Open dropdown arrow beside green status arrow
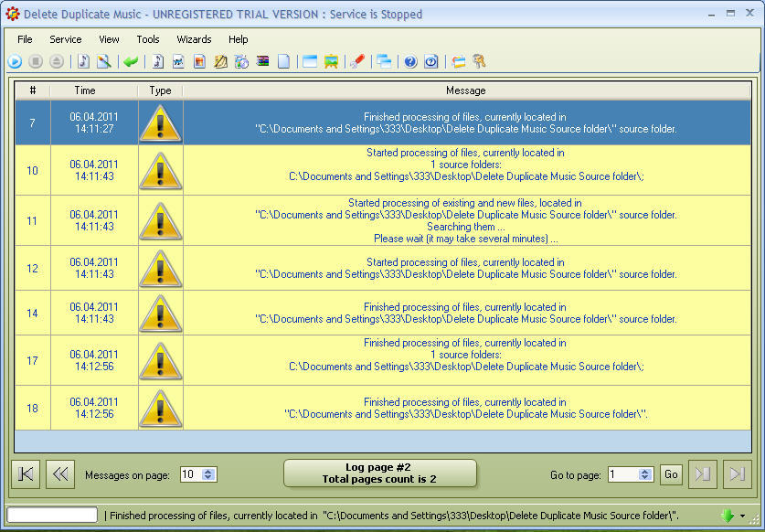The height and width of the screenshot is (532, 765). 742,516
